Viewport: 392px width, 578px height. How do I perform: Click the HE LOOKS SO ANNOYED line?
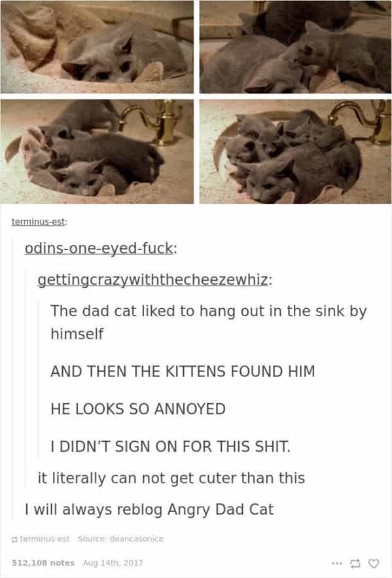pyautogui.click(x=138, y=409)
